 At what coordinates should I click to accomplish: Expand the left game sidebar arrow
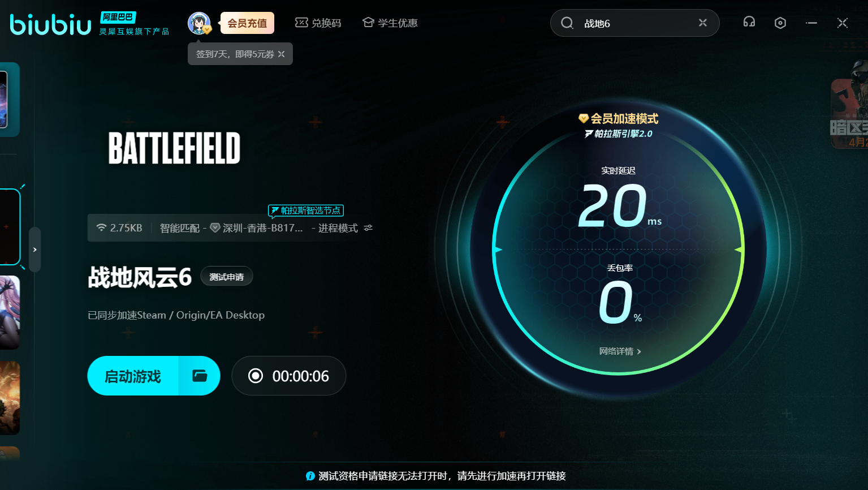click(x=35, y=250)
